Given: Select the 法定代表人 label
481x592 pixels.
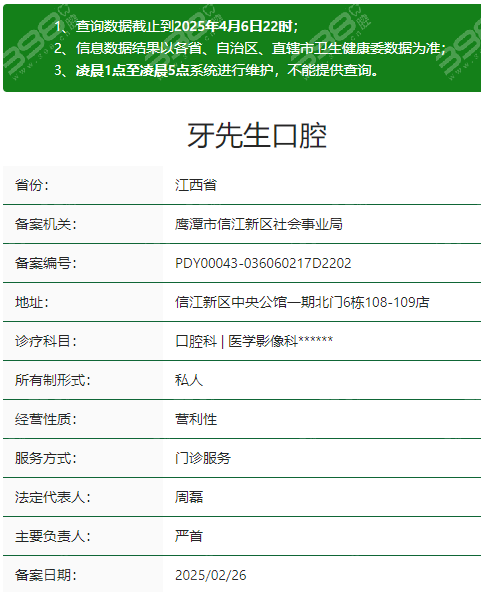Looking at the screenshot, I should coord(53,497).
